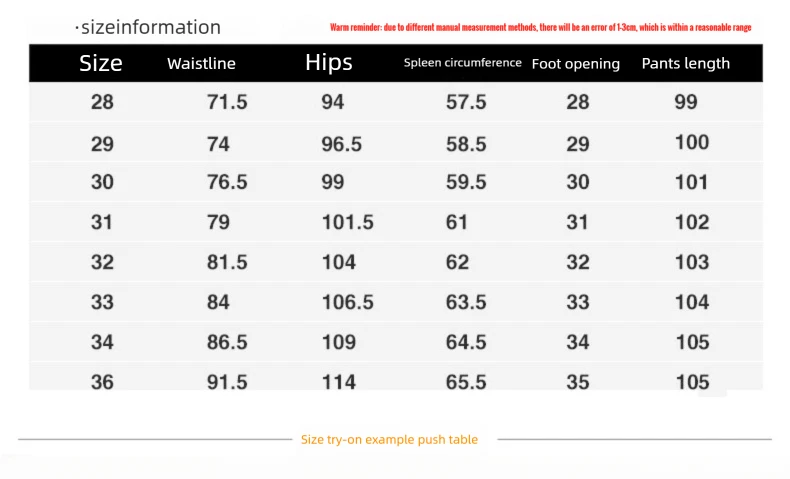Image resolution: width=790 pixels, height=479 pixels.
Task: Click size 36 in the last row
Action: [102, 382]
